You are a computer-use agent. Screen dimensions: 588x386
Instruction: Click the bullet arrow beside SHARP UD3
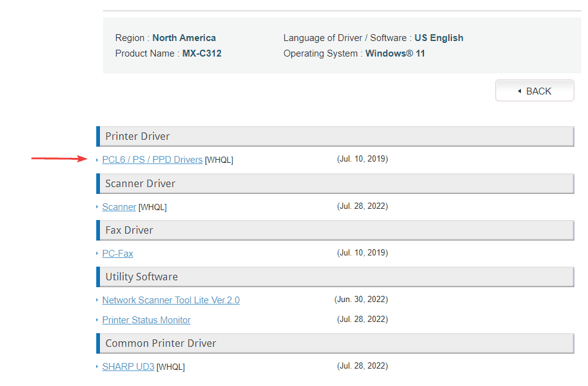pyautogui.click(x=97, y=367)
